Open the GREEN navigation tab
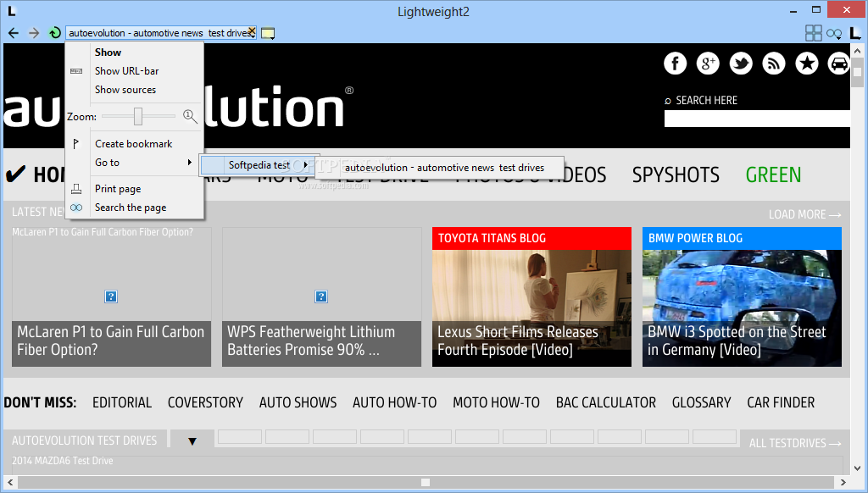This screenshot has height=493, width=868. click(773, 174)
